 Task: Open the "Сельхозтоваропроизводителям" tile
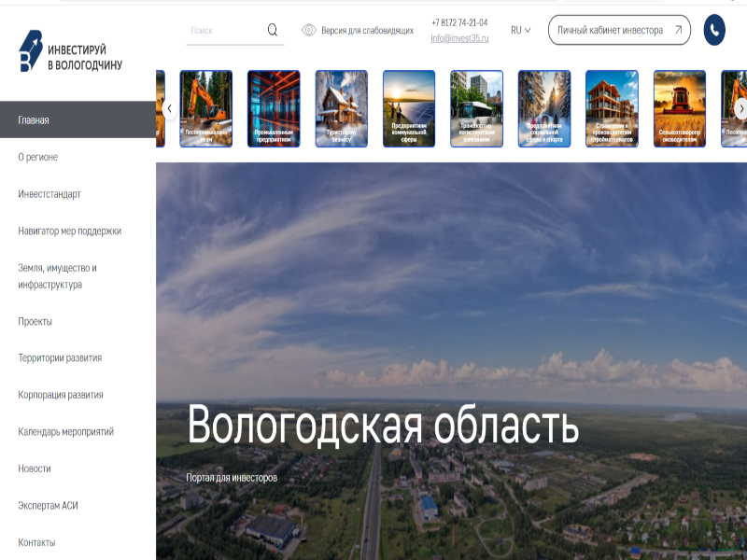(681, 107)
